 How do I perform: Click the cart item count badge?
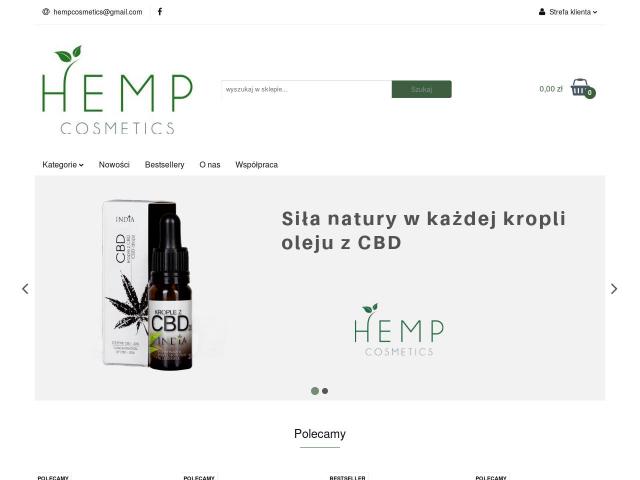click(x=589, y=93)
